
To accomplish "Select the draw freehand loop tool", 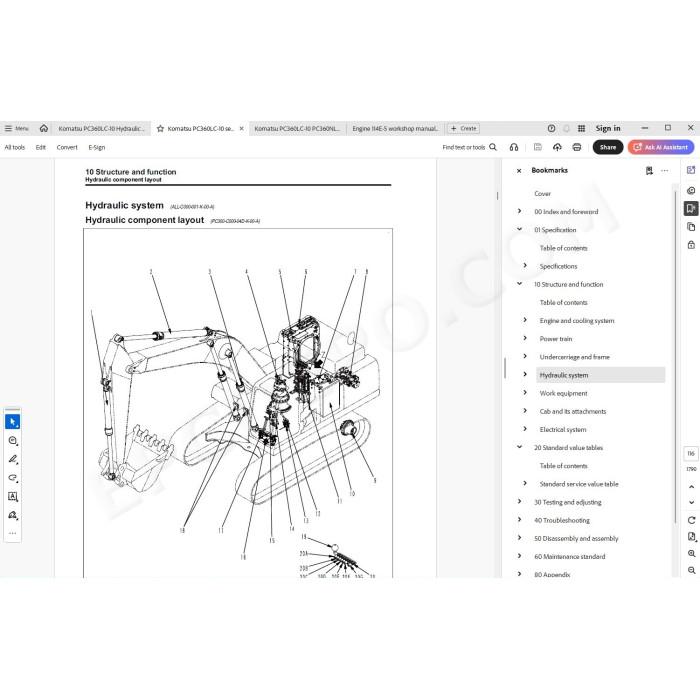I will click(x=12, y=478).
